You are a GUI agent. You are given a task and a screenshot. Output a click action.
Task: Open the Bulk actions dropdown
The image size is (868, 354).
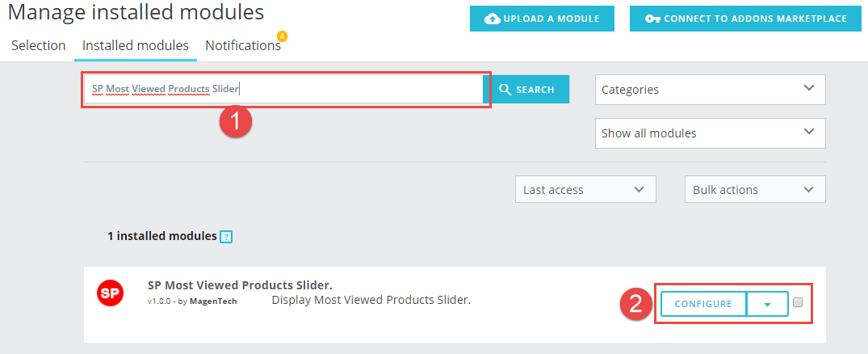tap(755, 189)
